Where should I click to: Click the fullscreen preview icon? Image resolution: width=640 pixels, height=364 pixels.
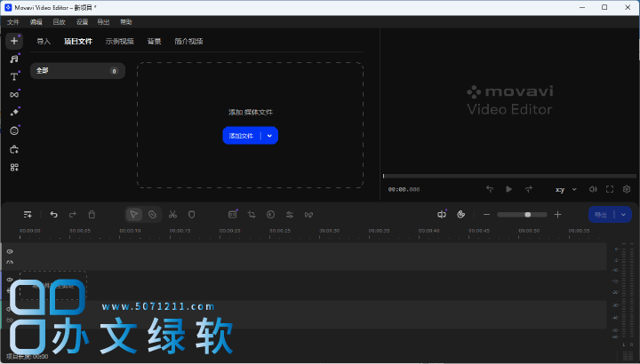point(610,189)
